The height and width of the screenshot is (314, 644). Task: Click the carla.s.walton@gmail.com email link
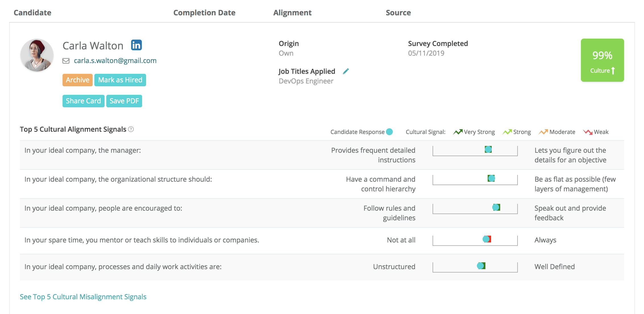click(x=115, y=61)
